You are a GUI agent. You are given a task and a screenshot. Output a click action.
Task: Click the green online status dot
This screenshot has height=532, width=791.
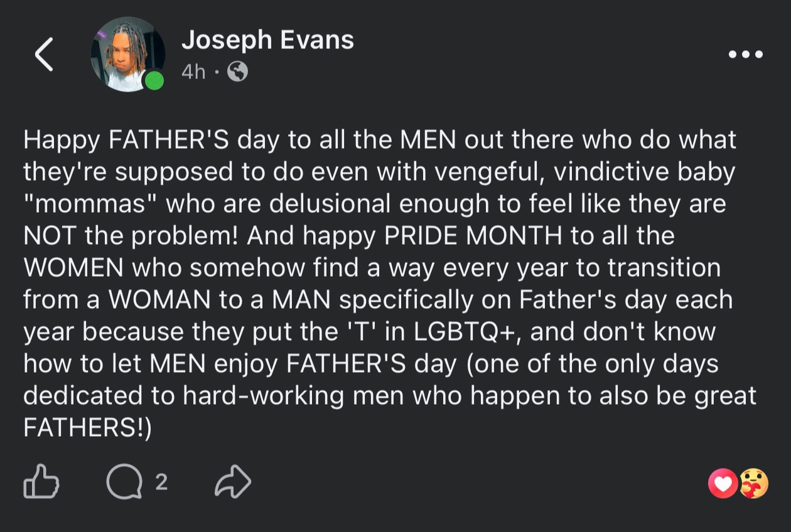pos(154,81)
